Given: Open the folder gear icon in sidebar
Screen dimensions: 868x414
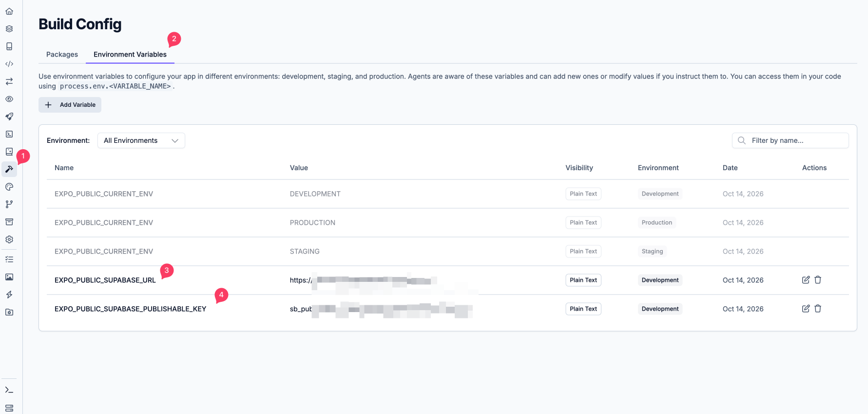Looking at the screenshot, I should [x=9, y=312].
